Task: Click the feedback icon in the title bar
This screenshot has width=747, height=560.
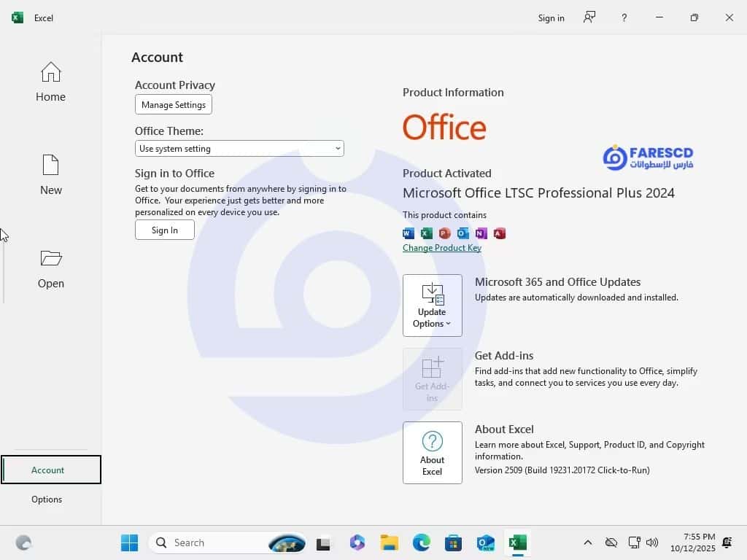Action: (x=589, y=17)
